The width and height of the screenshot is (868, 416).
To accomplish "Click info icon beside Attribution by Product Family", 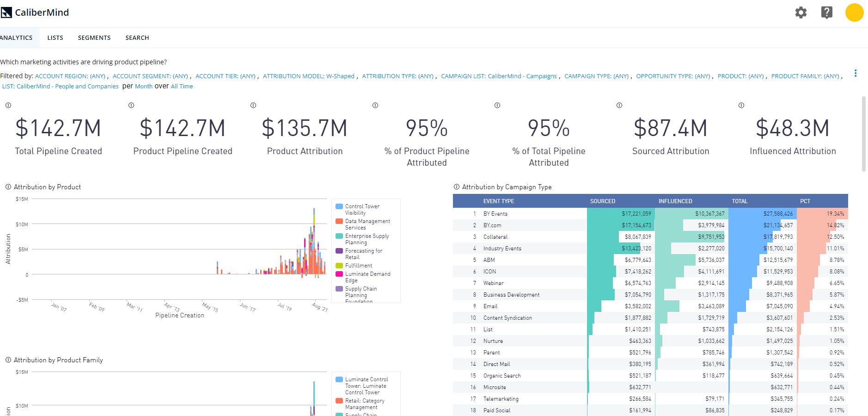I will 8,360.
